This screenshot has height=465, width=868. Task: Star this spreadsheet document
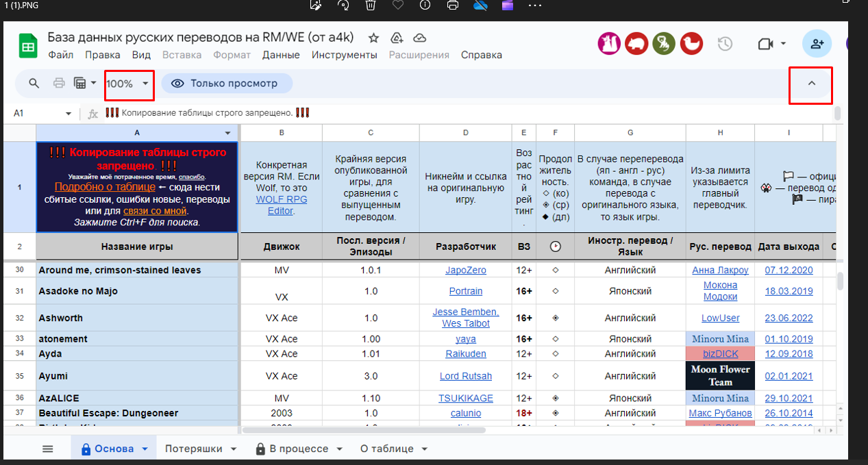pyautogui.click(x=373, y=38)
